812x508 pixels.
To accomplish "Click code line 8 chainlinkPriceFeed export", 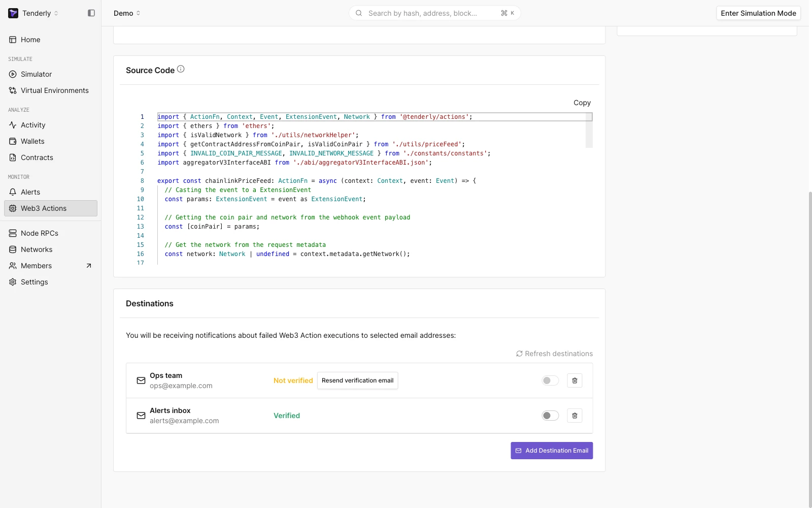I will [317, 181].
